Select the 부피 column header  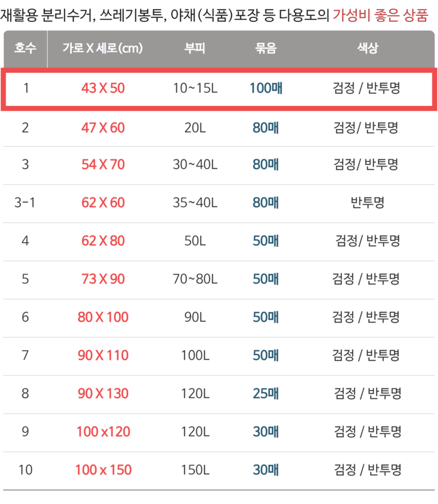(195, 48)
